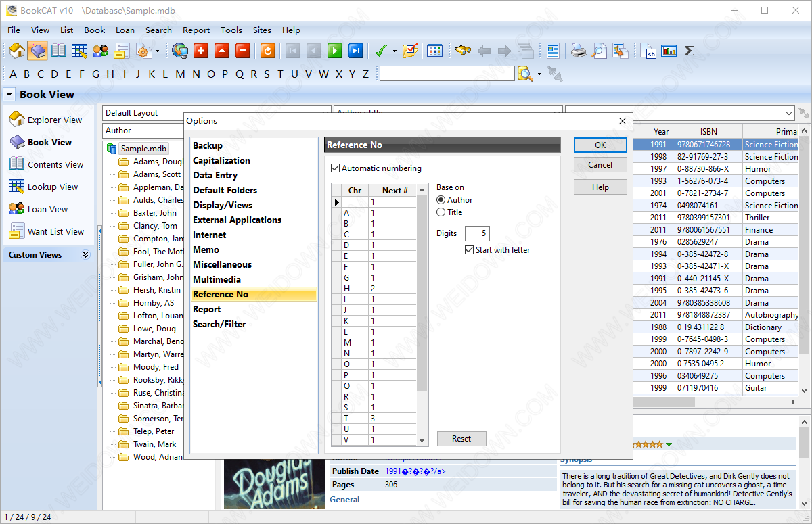Screen dimensions: 812x524
Task: Open the Tools menu
Action: pos(231,30)
